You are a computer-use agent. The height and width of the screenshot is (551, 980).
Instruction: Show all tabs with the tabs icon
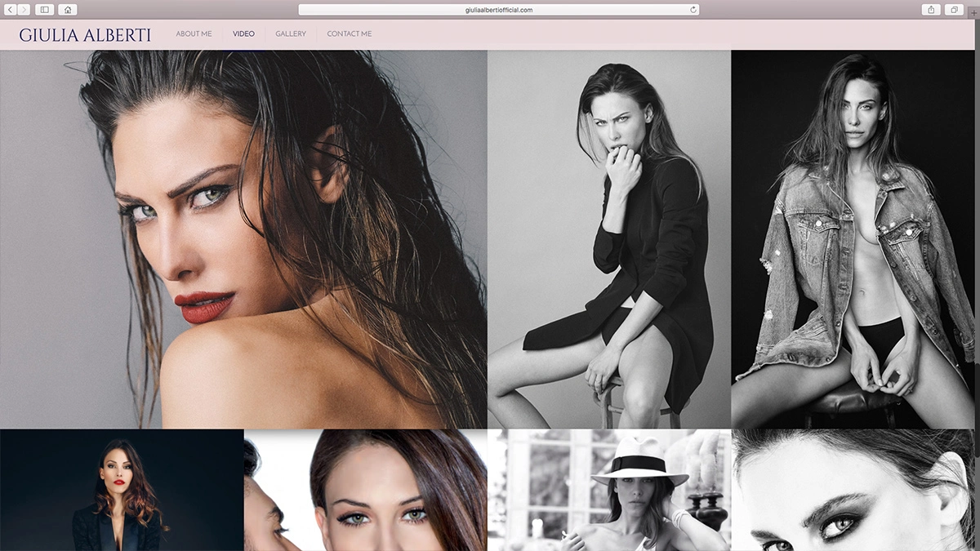tap(953, 10)
